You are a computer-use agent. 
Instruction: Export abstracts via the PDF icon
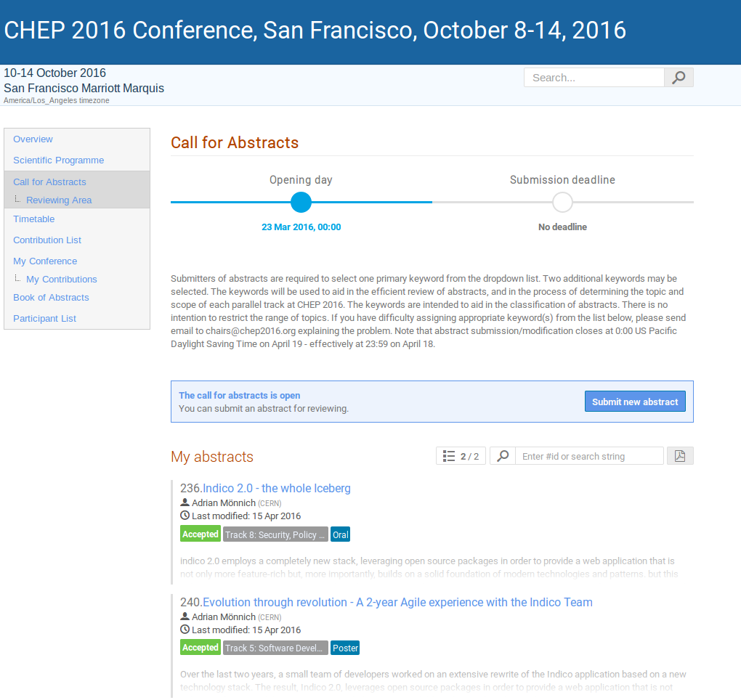[680, 456]
